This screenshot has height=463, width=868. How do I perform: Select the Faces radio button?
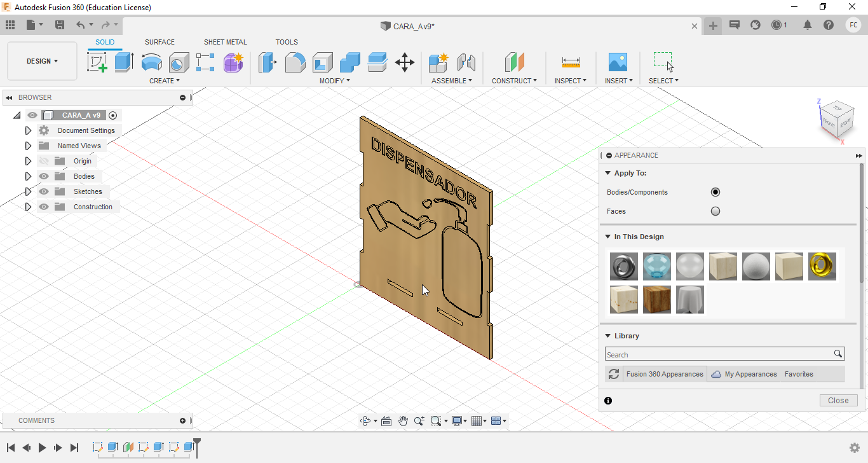click(x=715, y=211)
